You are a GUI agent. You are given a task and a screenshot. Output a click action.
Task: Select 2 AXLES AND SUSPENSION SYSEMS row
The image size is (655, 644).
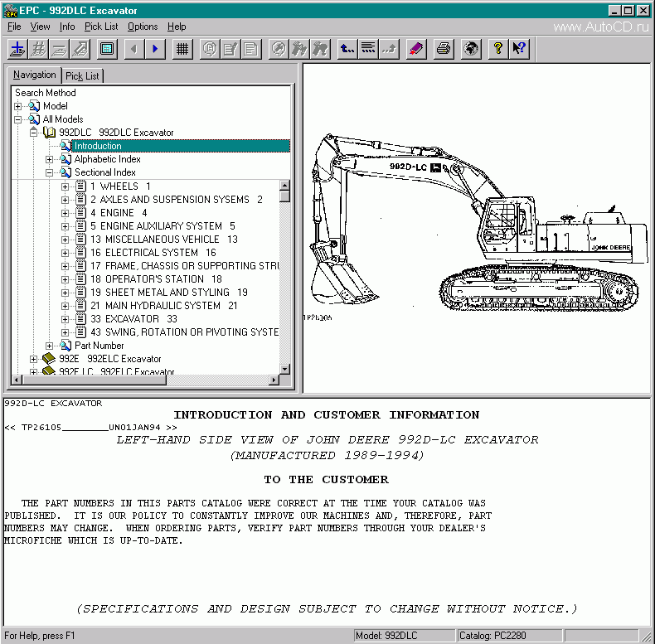tap(177, 200)
